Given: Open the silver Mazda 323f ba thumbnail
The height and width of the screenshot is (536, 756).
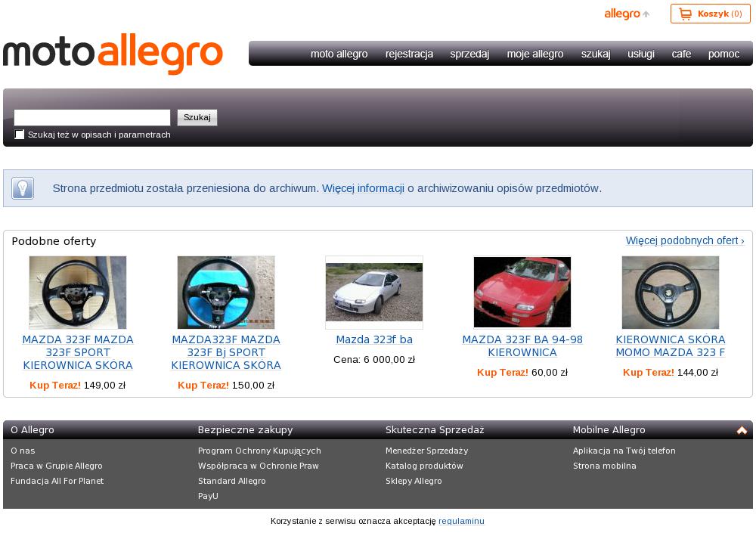Looking at the screenshot, I should click(x=374, y=293).
